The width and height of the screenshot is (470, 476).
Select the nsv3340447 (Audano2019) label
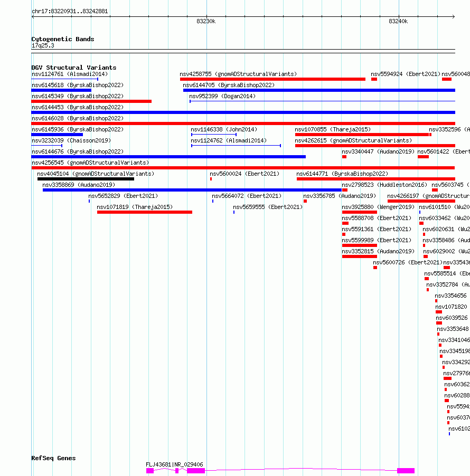pos(378,151)
